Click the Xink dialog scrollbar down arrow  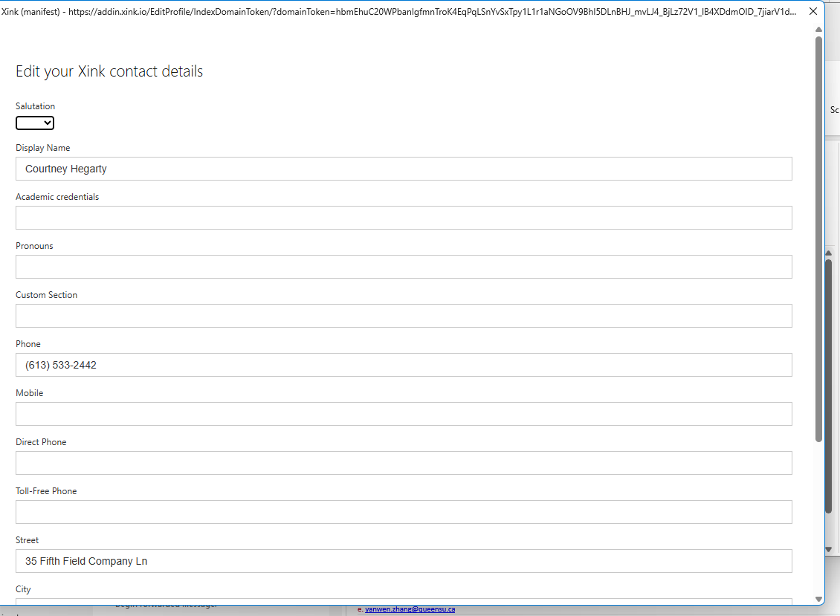(818, 599)
